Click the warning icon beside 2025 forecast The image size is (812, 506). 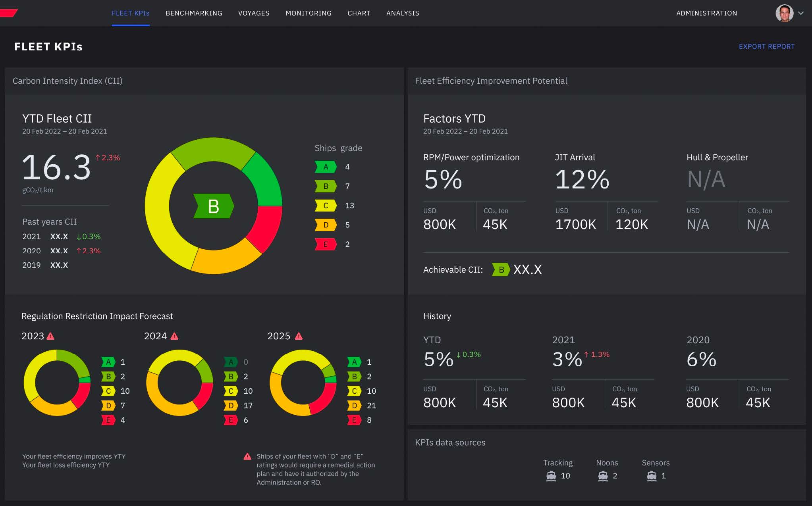coord(298,336)
